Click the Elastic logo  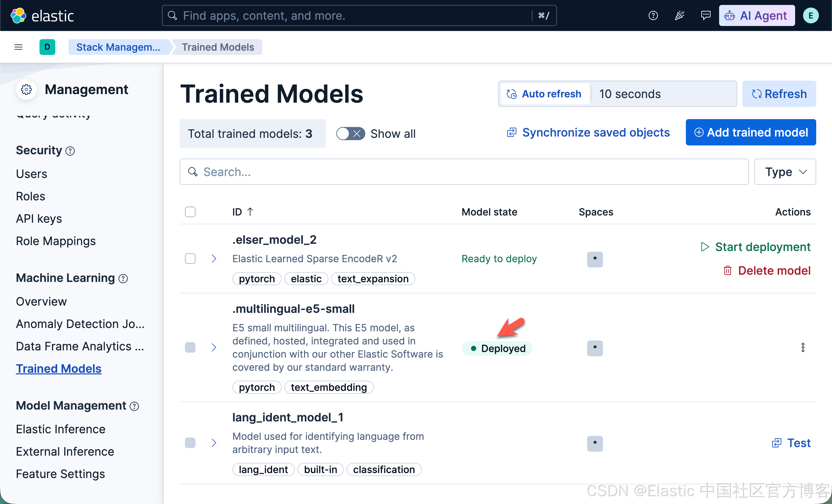point(42,15)
